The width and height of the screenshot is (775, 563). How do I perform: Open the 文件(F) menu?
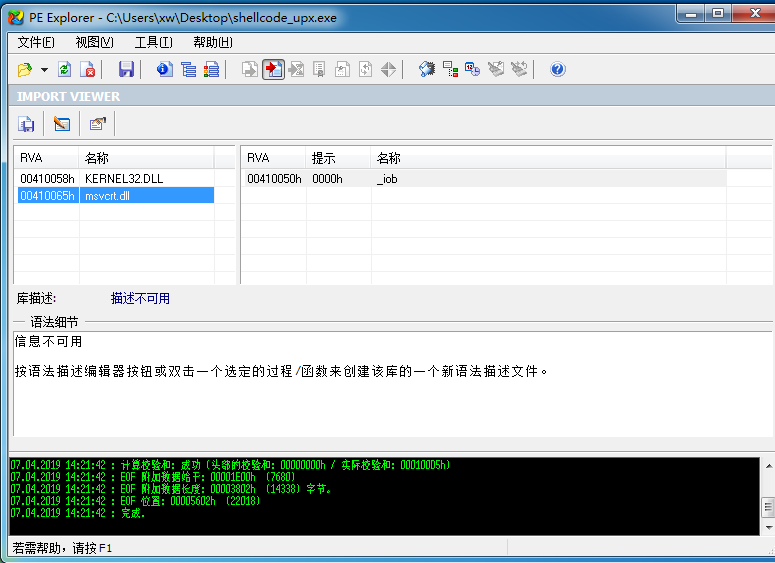pyautogui.click(x=36, y=43)
